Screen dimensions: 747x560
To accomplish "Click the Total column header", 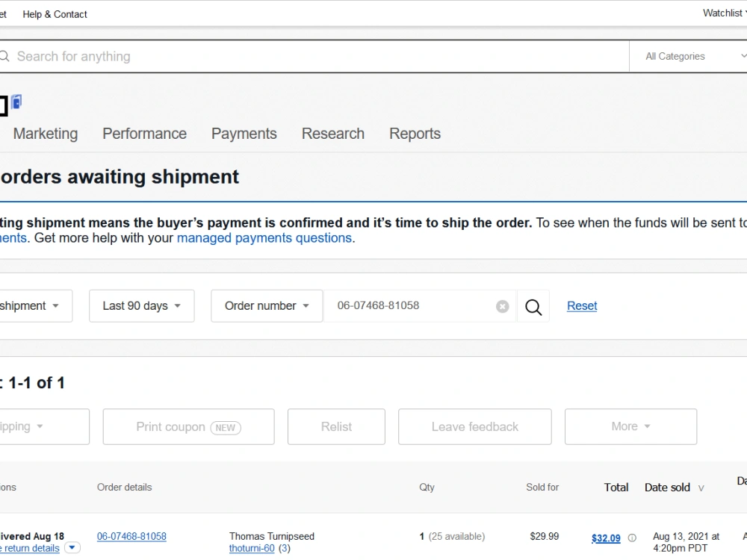I will [616, 487].
